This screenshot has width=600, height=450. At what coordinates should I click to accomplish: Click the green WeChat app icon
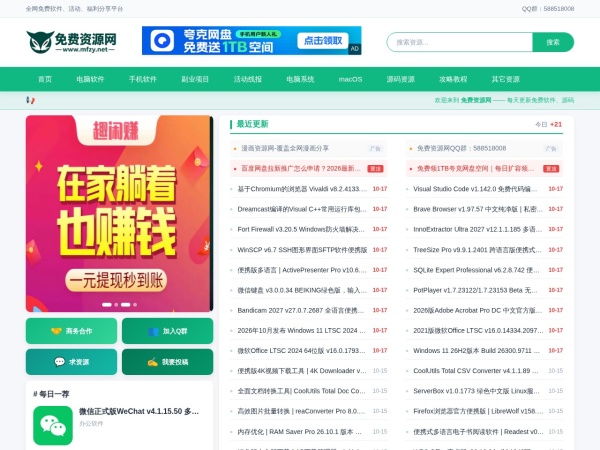pos(53,426)
